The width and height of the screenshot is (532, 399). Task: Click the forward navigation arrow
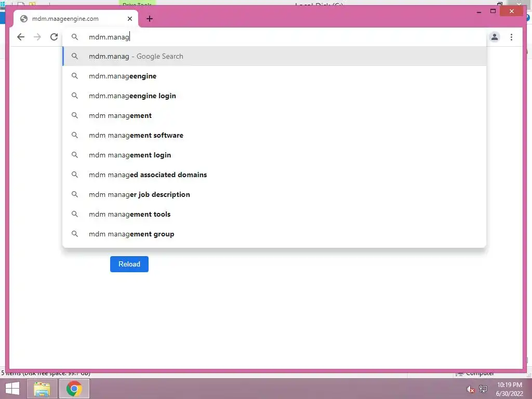pos(37,37)
